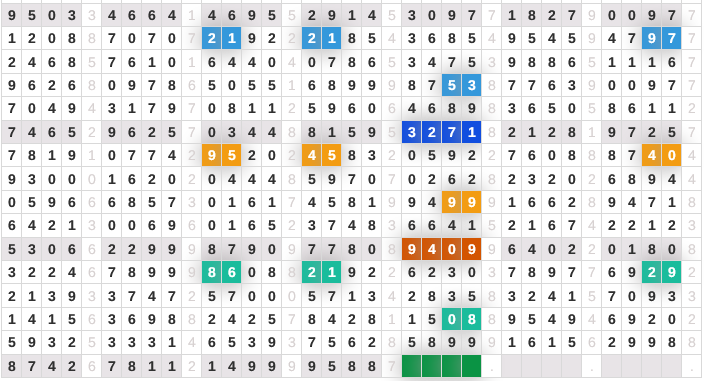The image size is (704, 381).
Task: Click the dark blue cell containing 7
Action: pos(452,132)
